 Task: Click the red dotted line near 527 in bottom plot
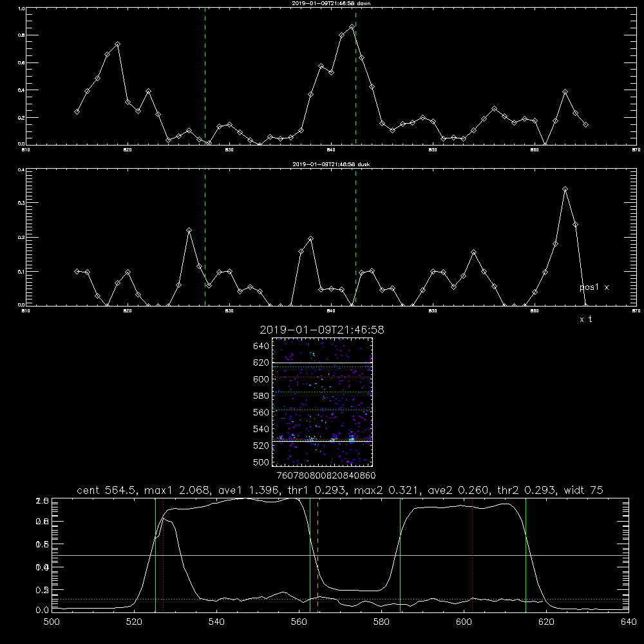(164, 555)
